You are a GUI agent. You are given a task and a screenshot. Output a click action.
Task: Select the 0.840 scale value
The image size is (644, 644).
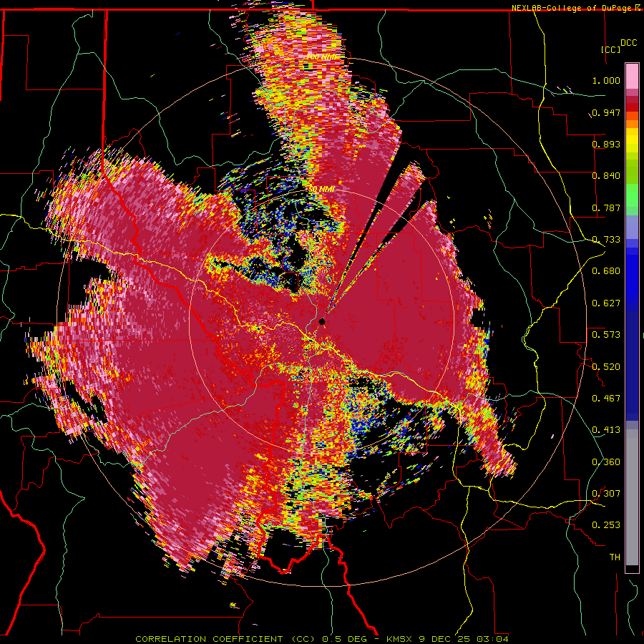point(606,176)
